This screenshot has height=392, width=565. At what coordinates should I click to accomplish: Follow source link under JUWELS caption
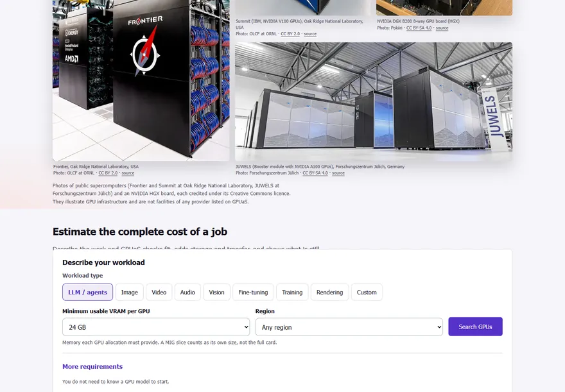coord(338,173)
